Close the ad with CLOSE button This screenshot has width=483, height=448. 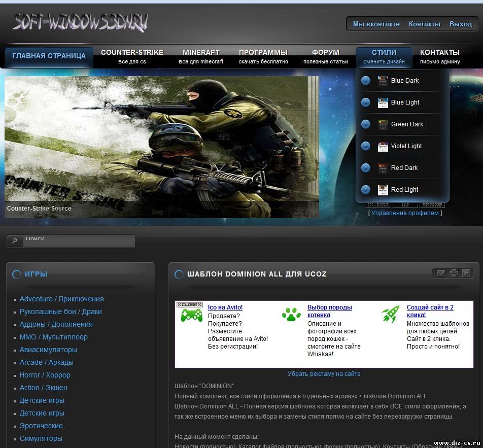coord(189,304)
